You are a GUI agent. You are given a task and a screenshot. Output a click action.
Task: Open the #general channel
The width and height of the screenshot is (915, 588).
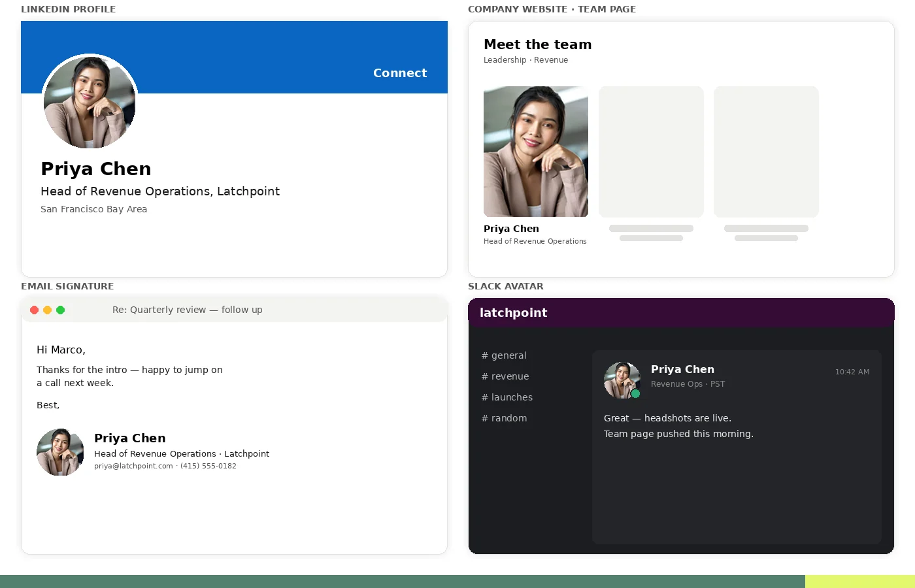click(x=504, y=355)
